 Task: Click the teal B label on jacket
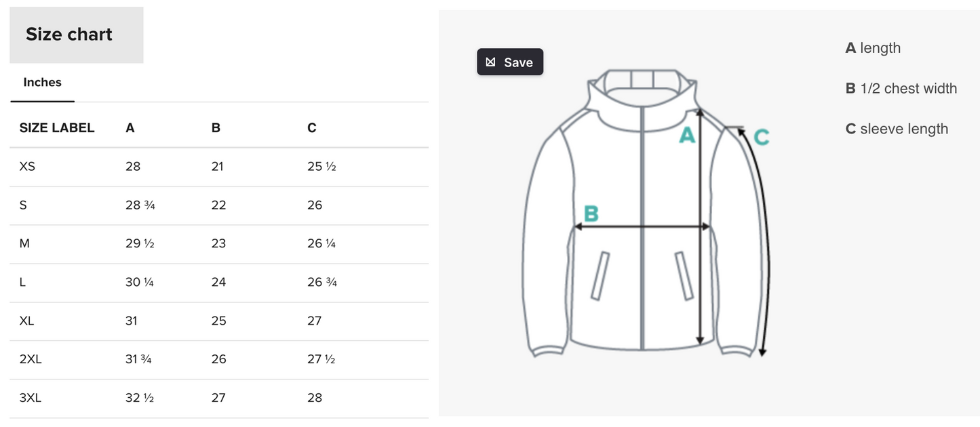coord(591,214)
